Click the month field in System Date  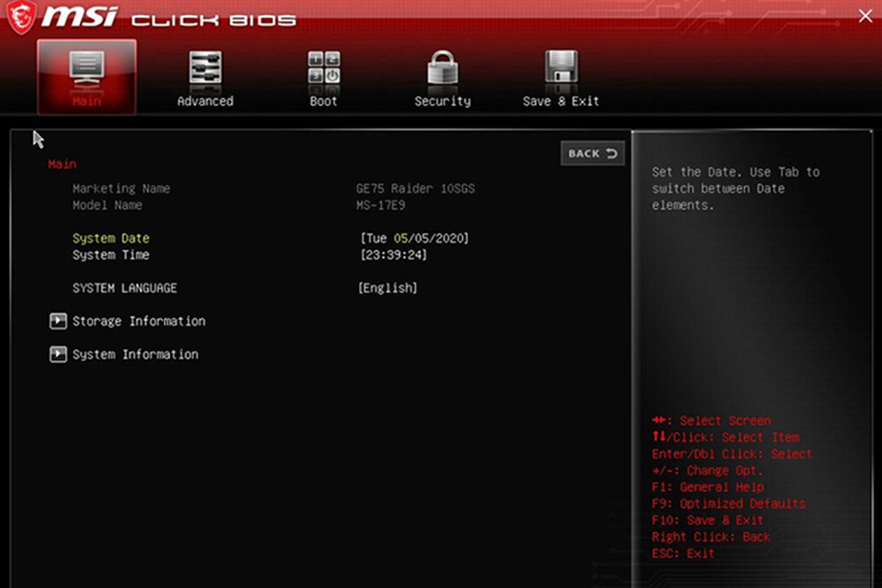point(401,238)
